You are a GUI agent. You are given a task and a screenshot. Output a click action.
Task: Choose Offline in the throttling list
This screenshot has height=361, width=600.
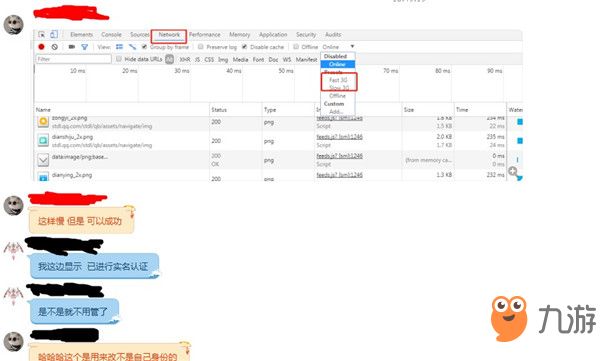tap(337, 96)
